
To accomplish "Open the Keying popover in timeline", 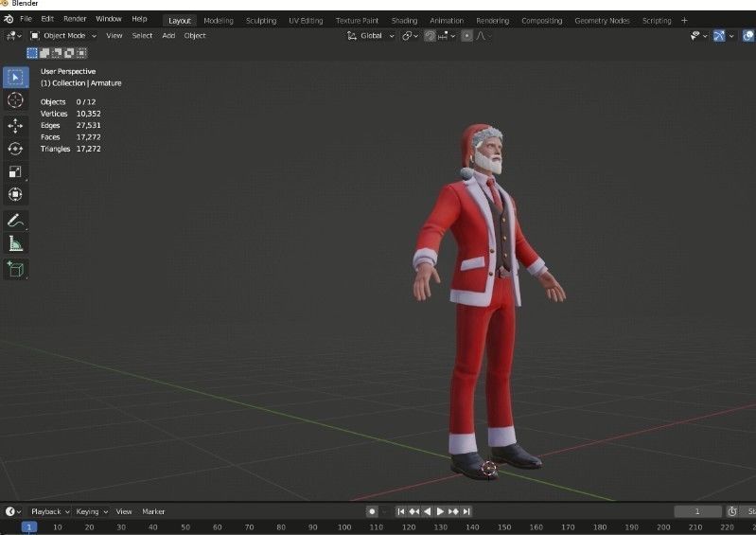I will click(x=92, y=511).
